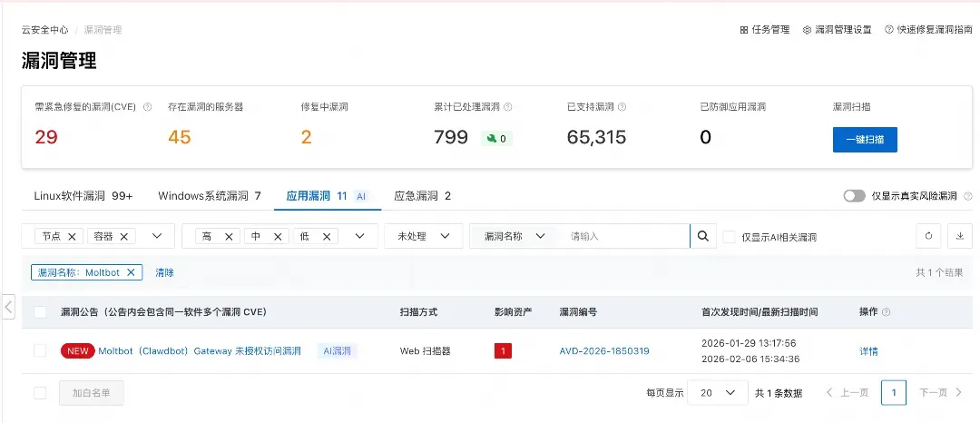Click the NEW badge on Moltbot row

[x=77, y=351]
